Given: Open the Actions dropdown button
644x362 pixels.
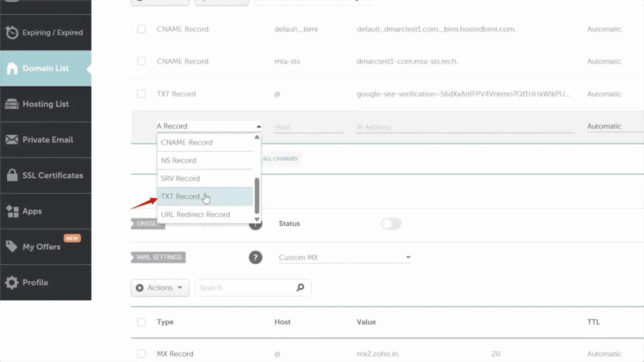Looking at the screenshot, I should [160, 288].
